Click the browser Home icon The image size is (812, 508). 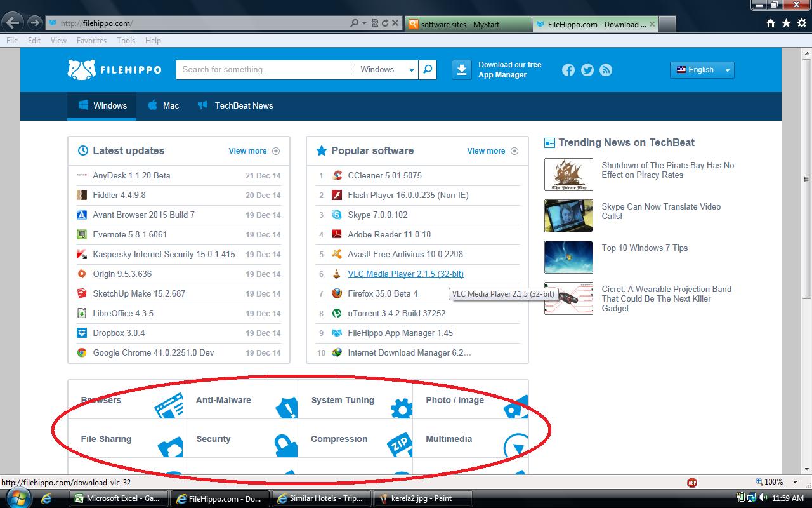tap(771, 23)
